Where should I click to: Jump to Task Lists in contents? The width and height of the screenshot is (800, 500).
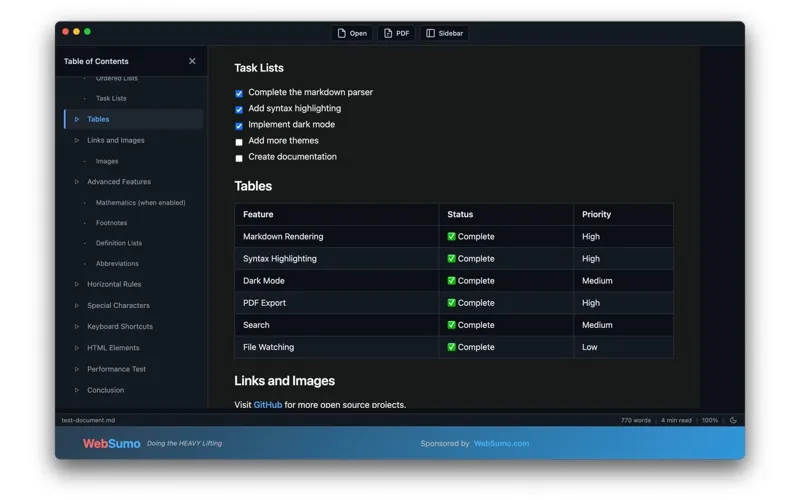click(111, 98)
